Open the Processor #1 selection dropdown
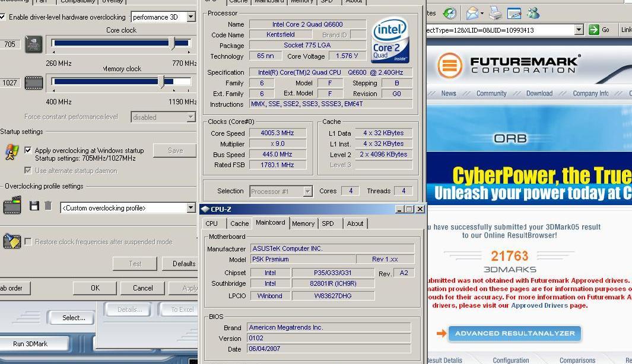This screenshot has height=364, width=632. click(x=307, y=191)
